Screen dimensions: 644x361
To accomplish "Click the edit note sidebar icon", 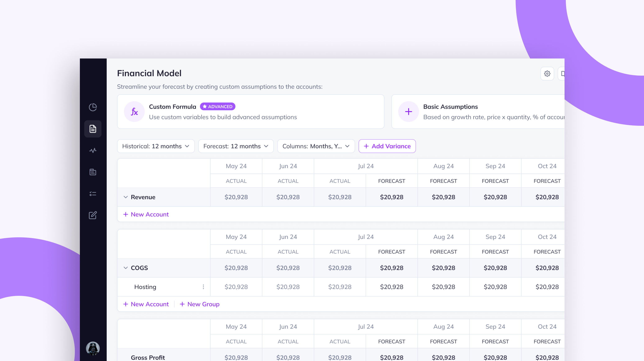I will pos(93,215).
